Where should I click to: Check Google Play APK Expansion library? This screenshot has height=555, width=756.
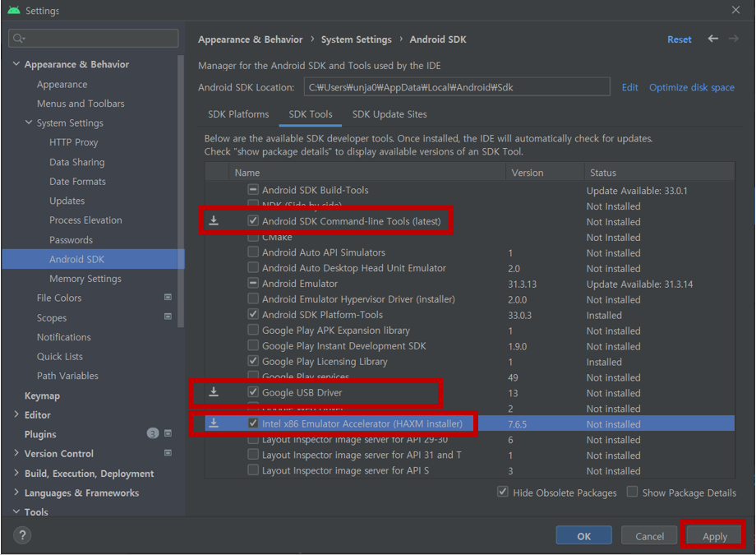pyautogui.click(x=252, y=330)
